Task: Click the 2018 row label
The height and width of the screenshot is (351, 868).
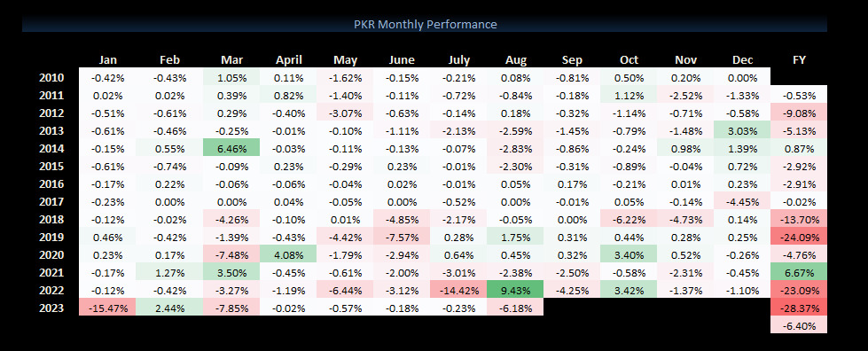Action: pyautogui.click(x=51, y=220)
